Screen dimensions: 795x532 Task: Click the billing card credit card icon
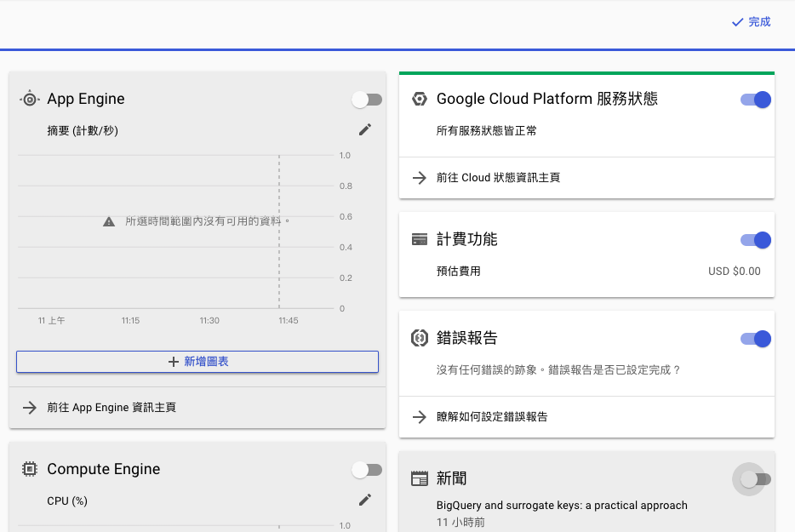[419, 239]
